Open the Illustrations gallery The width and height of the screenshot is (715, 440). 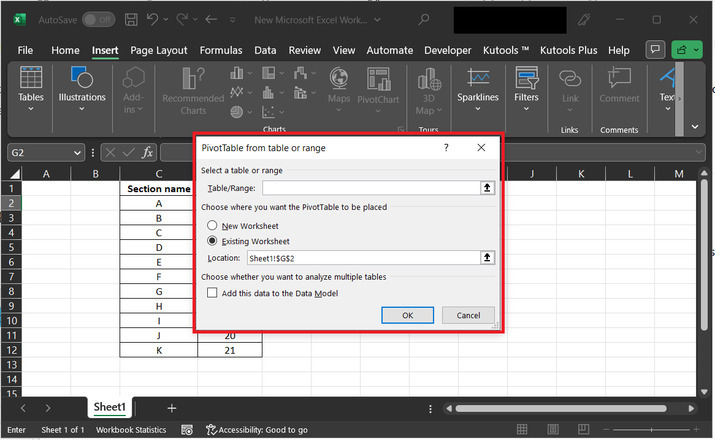[x=82, y=85]
